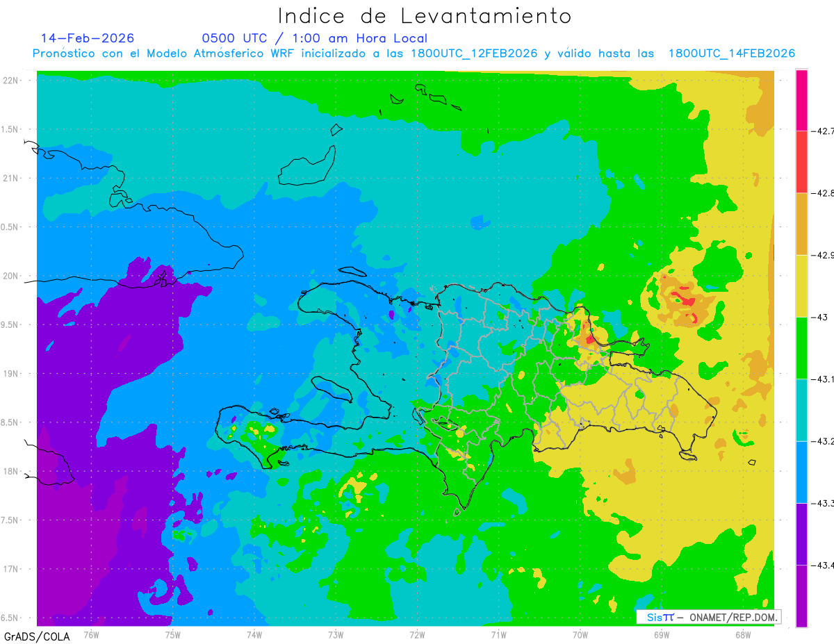Screen dimensions: 834x644
Task: Click the '-42.7' legend value
Action: (x=822, y=131)
